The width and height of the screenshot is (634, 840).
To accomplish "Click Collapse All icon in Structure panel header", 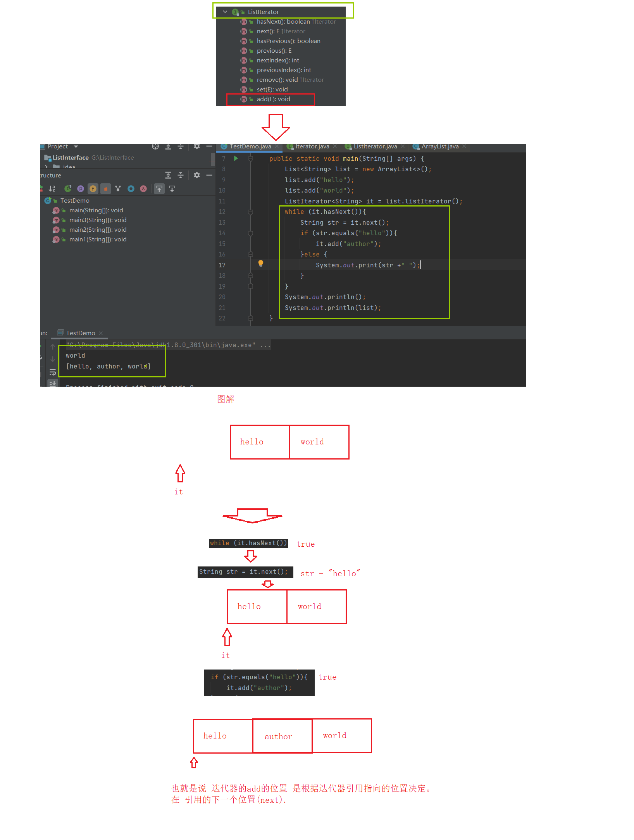I will [181, 175].
